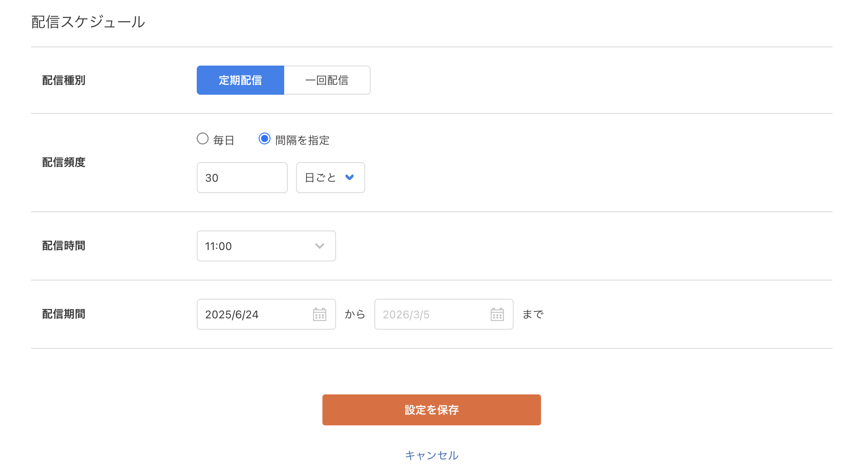Screen dimensions: 868x470
Task: Select the 毎日 radio button
Action: (203, 138)
